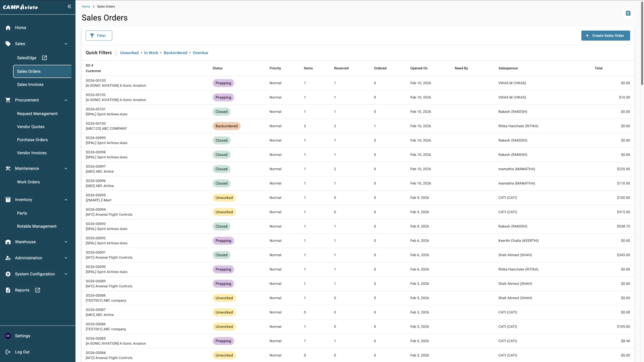644x362 pixels.
Task: Go to Request Management
Action: 37,114
